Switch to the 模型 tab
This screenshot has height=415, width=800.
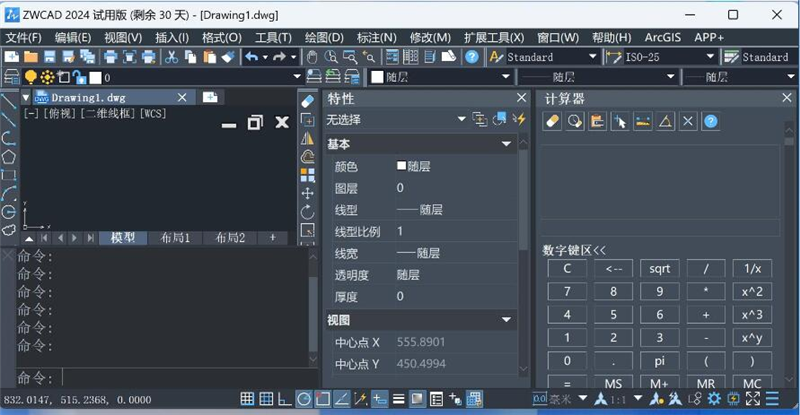click(x=123, y=237)
